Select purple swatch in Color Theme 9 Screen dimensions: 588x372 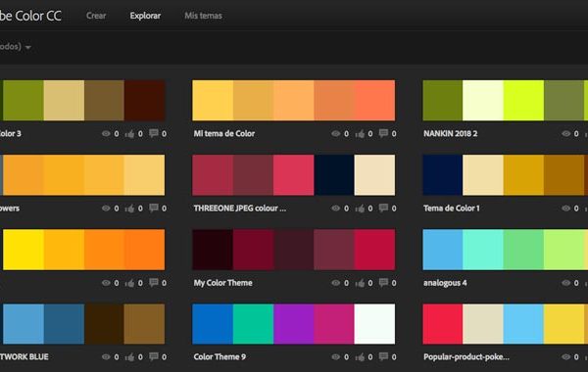click(x=294, y=324)
